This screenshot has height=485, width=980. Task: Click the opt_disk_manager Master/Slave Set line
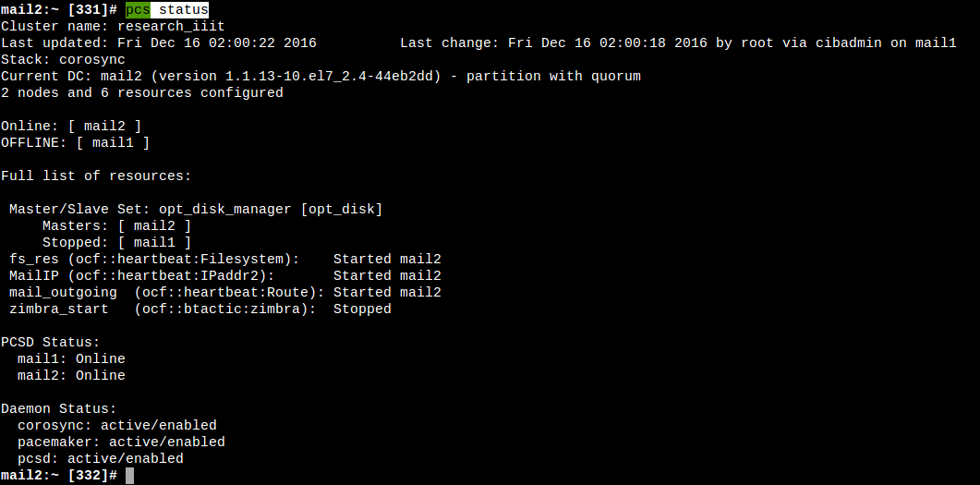(196, 209)
